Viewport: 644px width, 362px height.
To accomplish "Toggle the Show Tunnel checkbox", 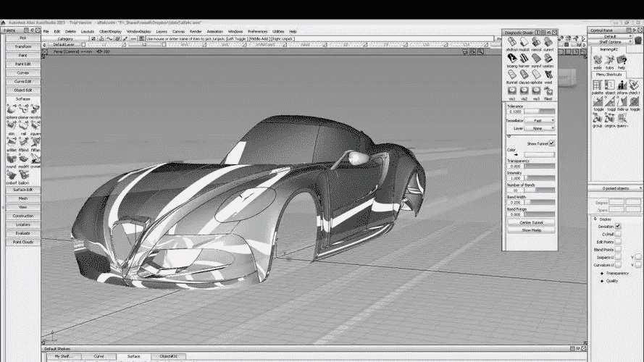I will (551, 143).
